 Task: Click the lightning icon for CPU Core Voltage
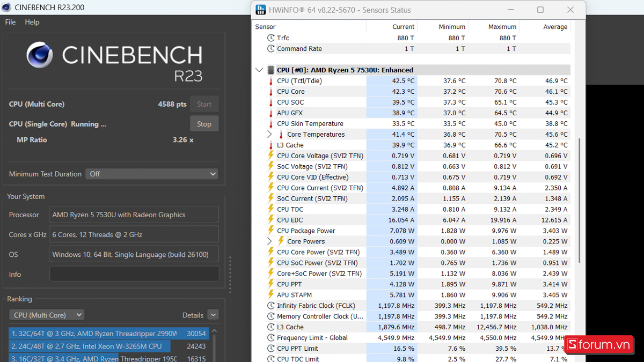tap(270, 156)
